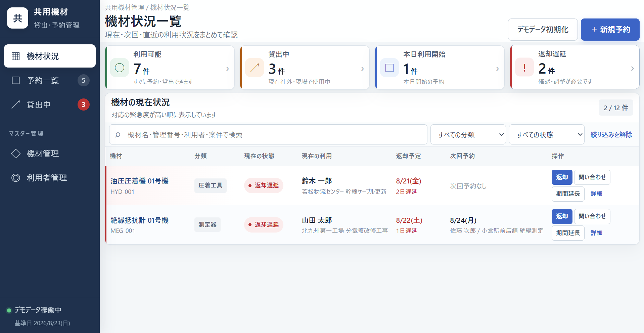Click the 次回予約なし text
Viewport: 644px width, 333px height.
pos(468,186)
